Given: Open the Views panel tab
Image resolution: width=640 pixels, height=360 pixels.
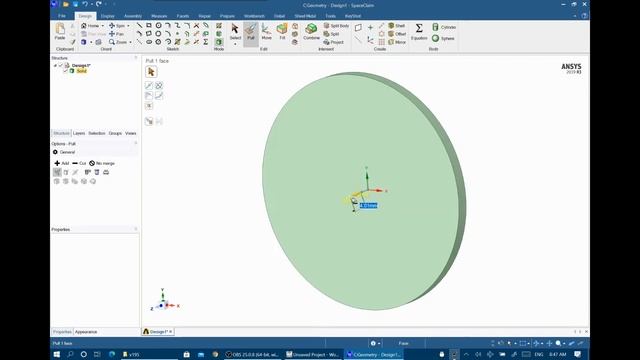Looking at the screenshot, I should (131, 133).
